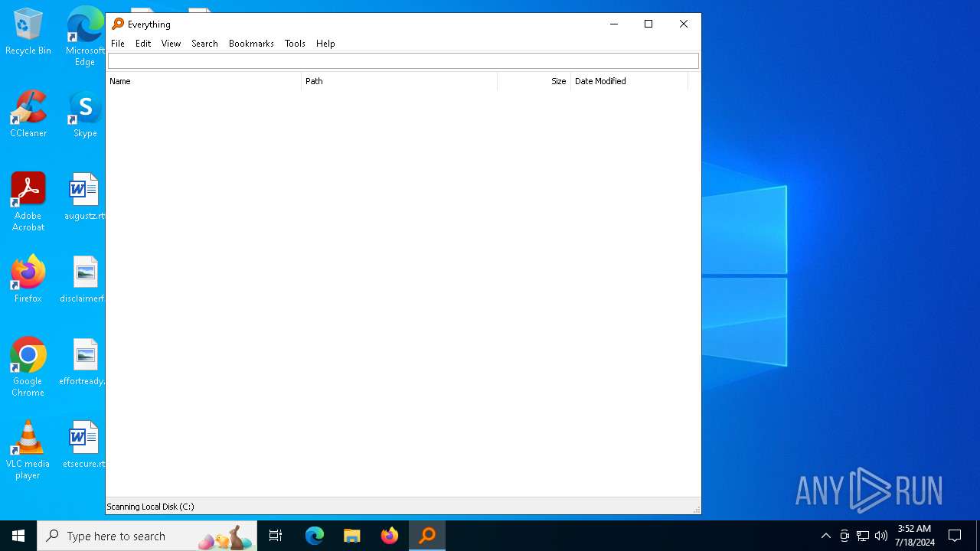Launch Firefox from the taskbar
Viewport: 980px width, 551px height.
tap(390, 536)
